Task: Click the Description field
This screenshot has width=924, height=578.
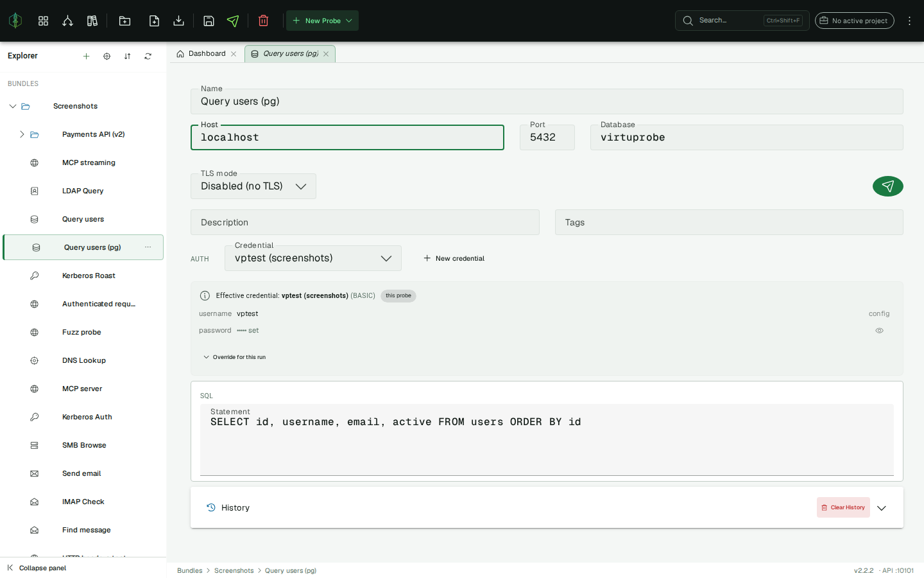Action: [365, 222]
